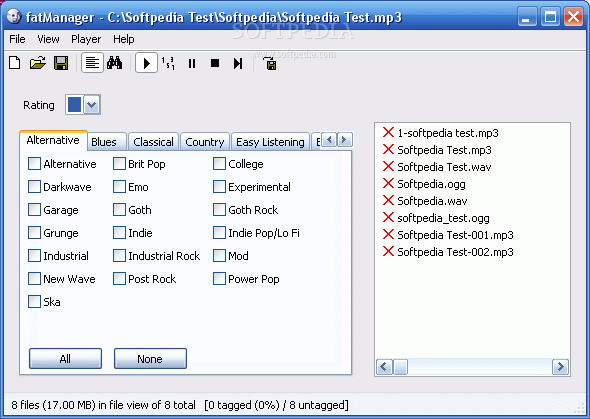Click file list scrollbar right arrow
The height and width of the screenshot is (419, 590).
point(560,366)
